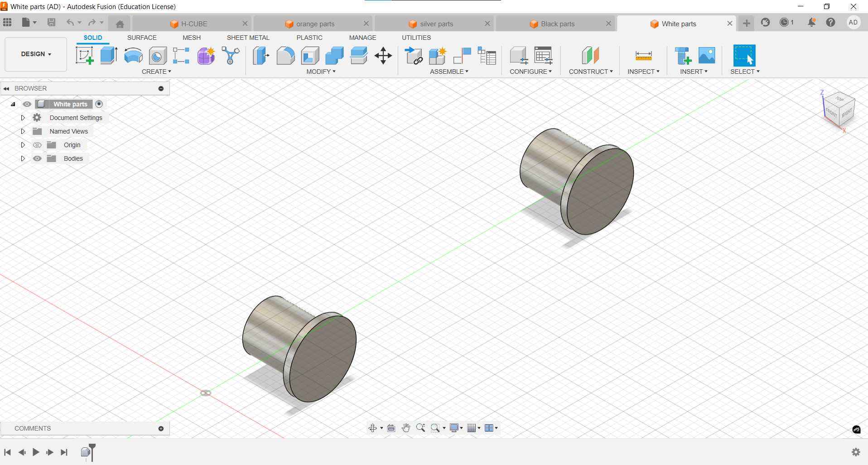Expand Document Settings node
The width and height of the screenshot is (868, 465).
[x=23, y=118]
